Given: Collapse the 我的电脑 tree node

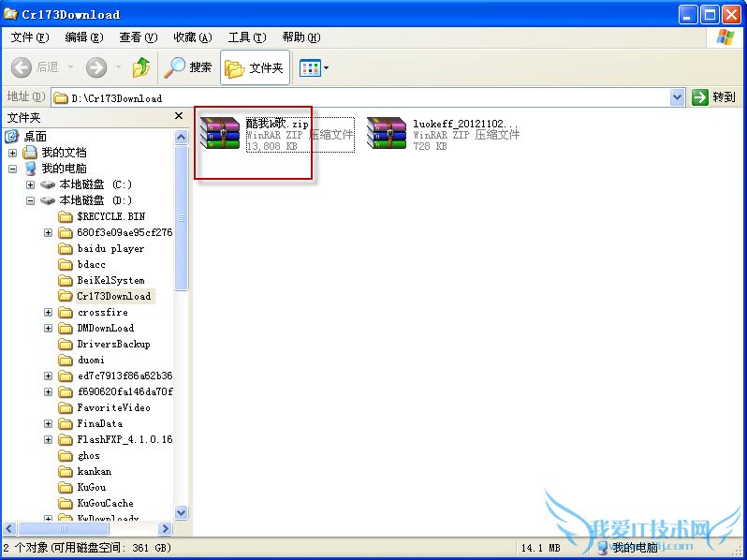Looking at the screenshot, I should click(13, 169).
